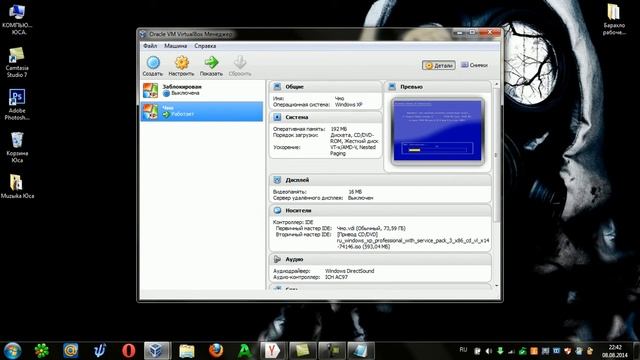Open Camtasia Studio 7 desktop icon

coord(17,62)
